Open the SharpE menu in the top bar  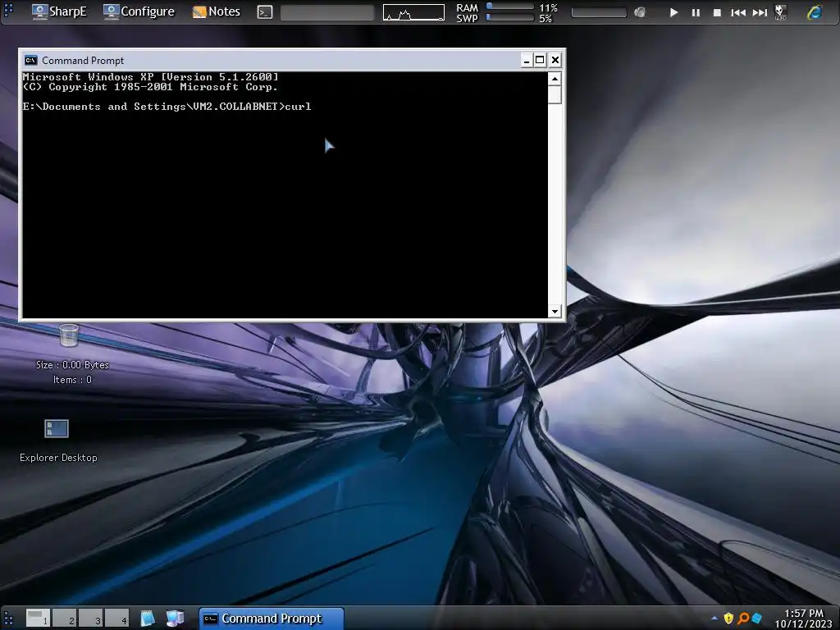point(58,11)
